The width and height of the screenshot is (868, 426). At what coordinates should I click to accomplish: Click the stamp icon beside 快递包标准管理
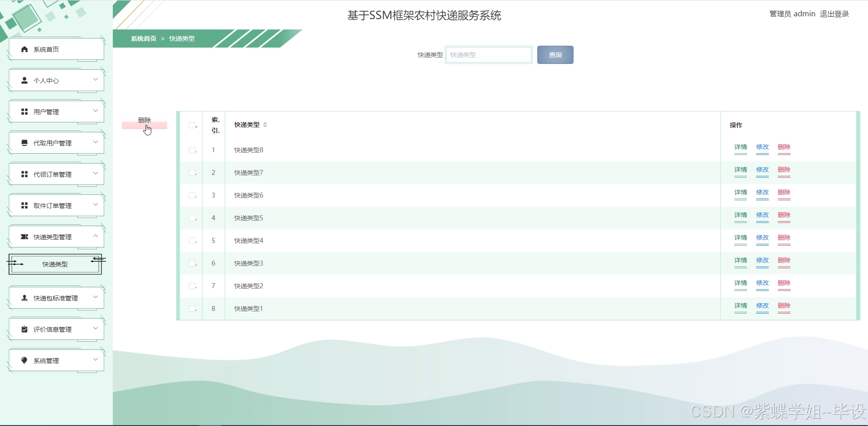pyautogui.click(x=24, y=298)
